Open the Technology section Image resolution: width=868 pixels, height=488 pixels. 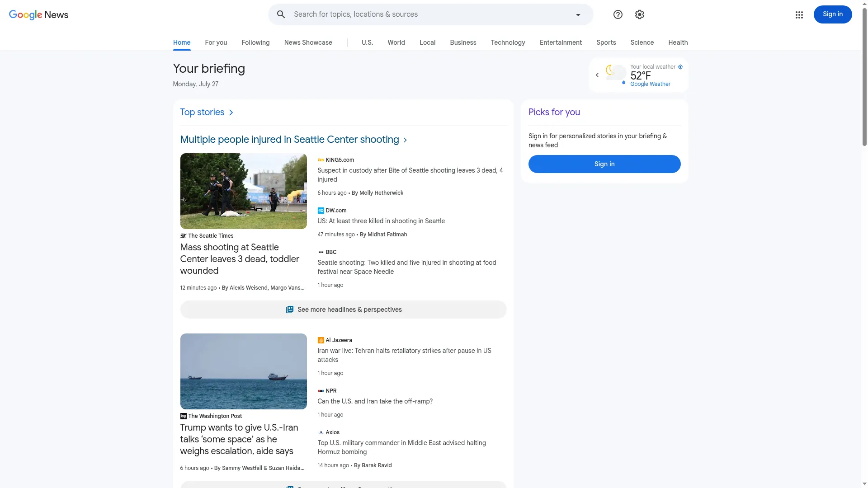click(x=508, y=42)
